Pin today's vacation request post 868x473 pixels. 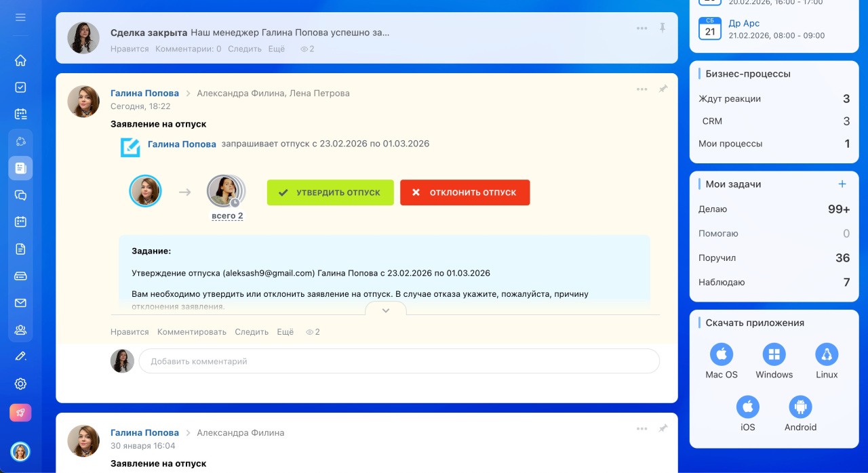pyautogui.click(x=663, y=89)
